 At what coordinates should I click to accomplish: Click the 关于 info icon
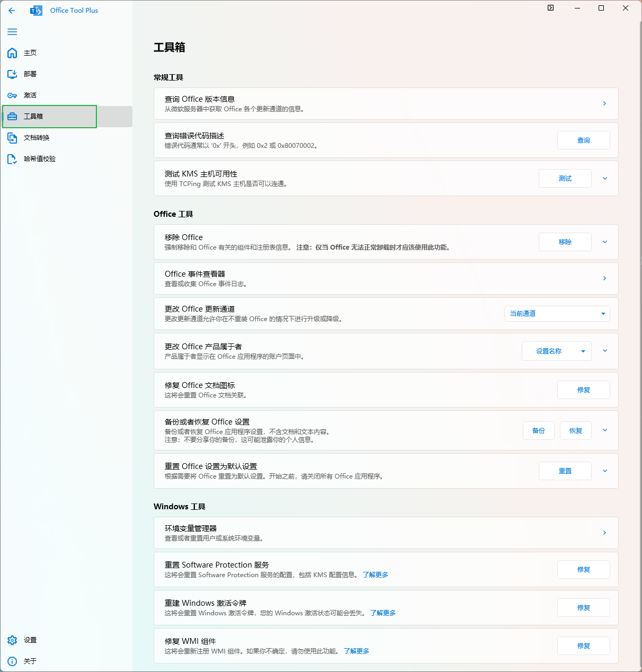point(12,661)
